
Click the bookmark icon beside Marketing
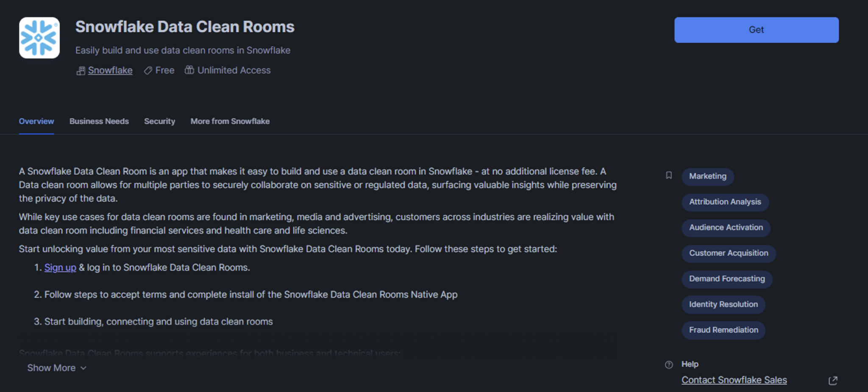point(669,175)
